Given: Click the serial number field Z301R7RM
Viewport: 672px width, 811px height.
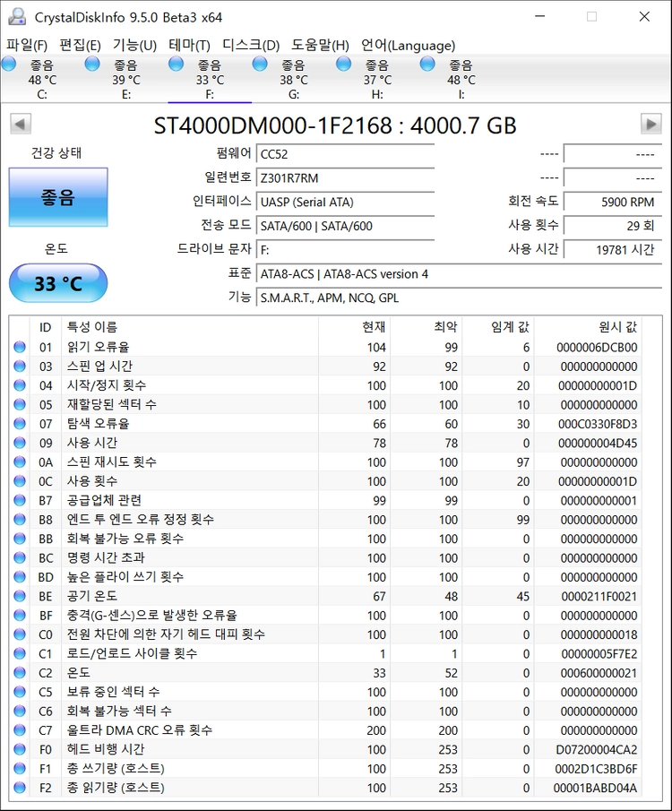Looking at the screenshot, I should point(345,178).
